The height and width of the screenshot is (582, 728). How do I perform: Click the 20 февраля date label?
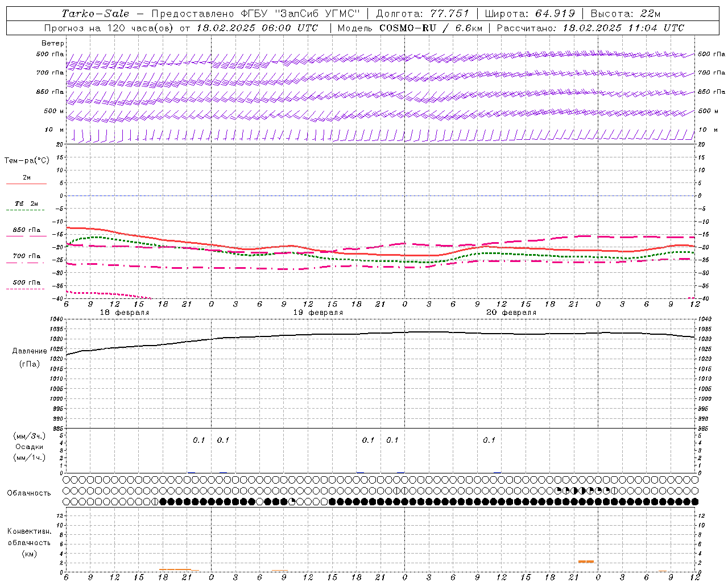tap(511, 313)
